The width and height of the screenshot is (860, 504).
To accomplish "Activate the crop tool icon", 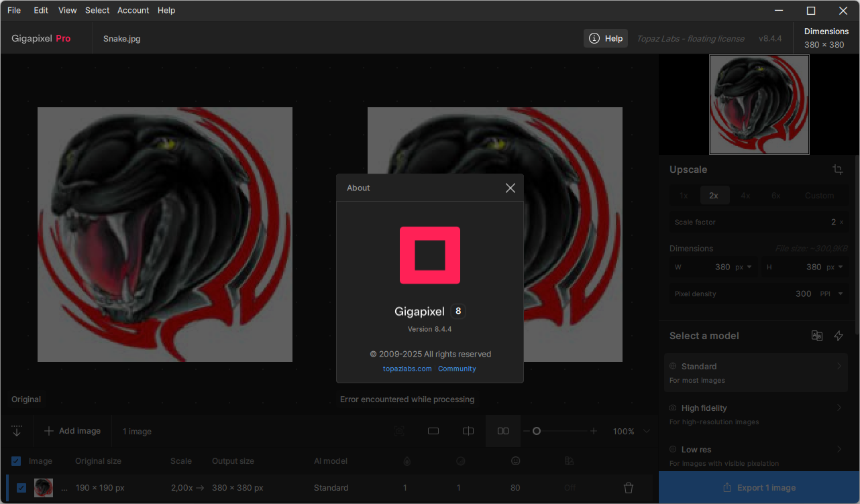I will [838, 170].
